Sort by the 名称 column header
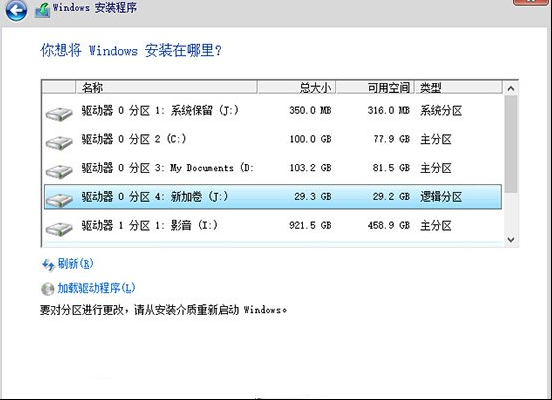Image resolution: width=552 pixels, height=400 pixels. pyautogui.click(x=166, y=87)
